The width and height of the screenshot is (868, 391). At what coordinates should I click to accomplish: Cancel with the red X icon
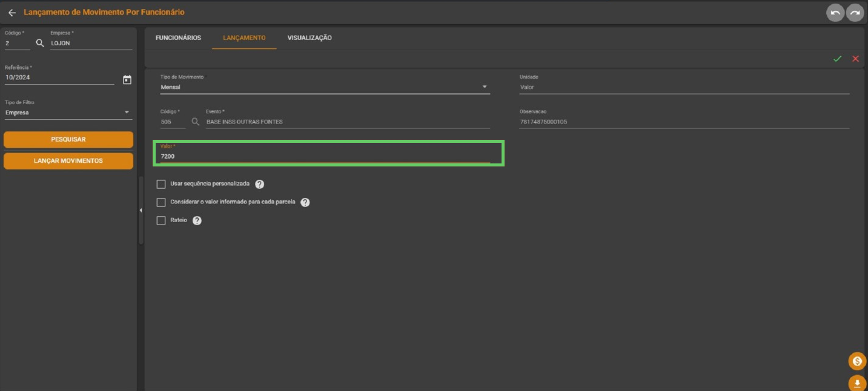tap(855, 59)
